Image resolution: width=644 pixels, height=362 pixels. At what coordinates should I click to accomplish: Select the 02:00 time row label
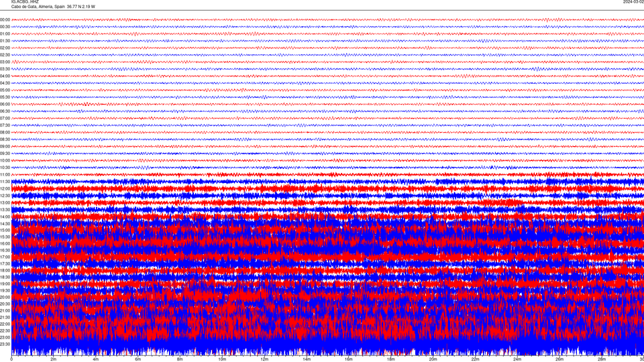(x=5, y=48)
